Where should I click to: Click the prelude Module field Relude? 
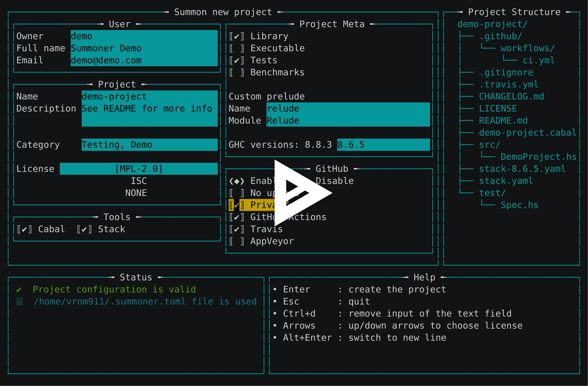[x=348, y=120]
